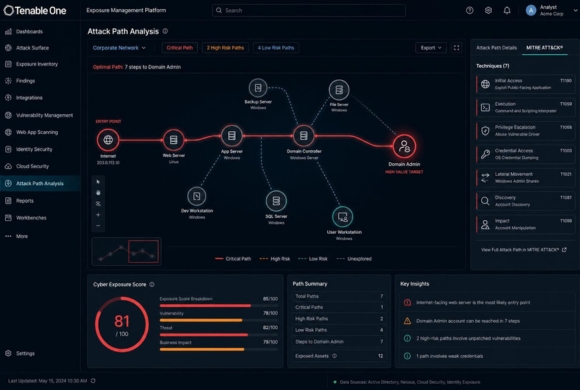Image resolution: width=580 pixels, height=390 pixels.
Task: Click the info icon beside Attack Path Analysis
Action: (x=165, y=31)
